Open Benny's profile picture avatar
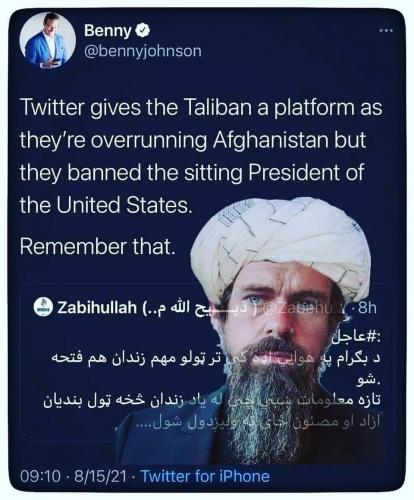The height and width of the screenshot is (500, 414). click(x=47, y=41)
